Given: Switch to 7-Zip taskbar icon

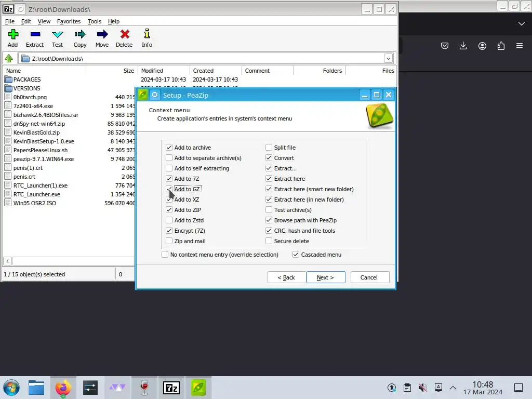Looking at the screenshot, I should [171, 388].
